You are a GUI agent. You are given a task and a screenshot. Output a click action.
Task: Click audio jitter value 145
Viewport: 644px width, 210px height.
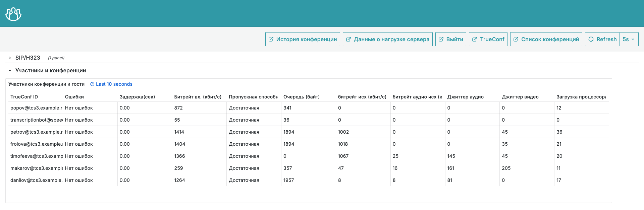[x=451, y=156]
